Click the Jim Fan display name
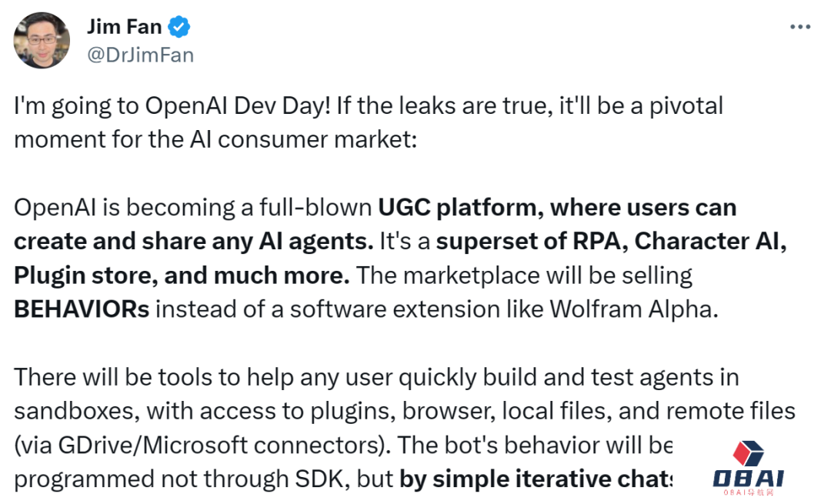The height and width of the screenshot is (504, 831). tap(125, 28)
